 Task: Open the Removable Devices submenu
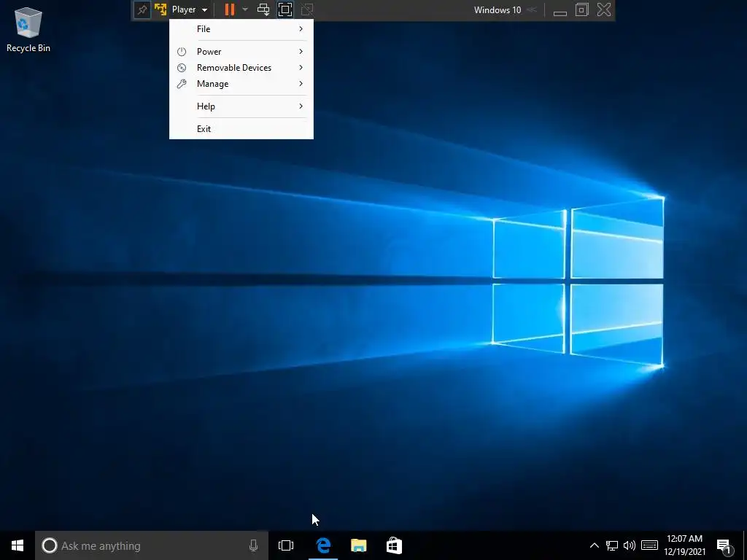[x=241, y=68]
